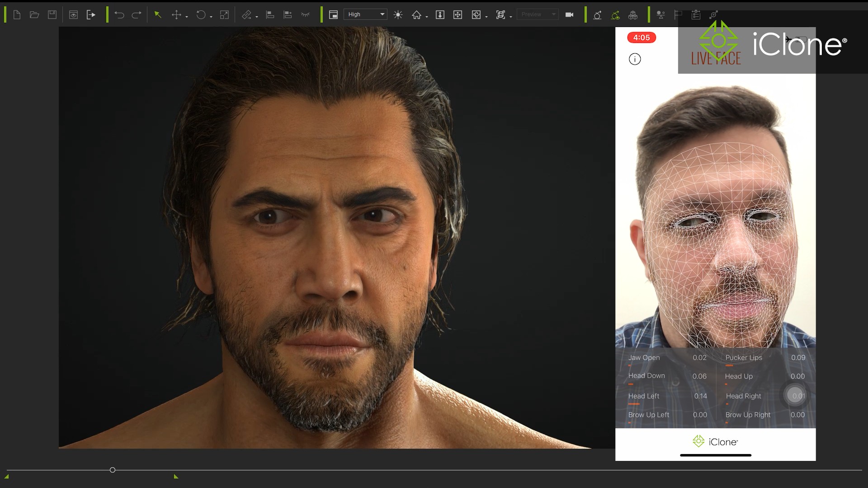Toggle the sun lighting icon
Viewport: 868px width, 488px height.
398,15
